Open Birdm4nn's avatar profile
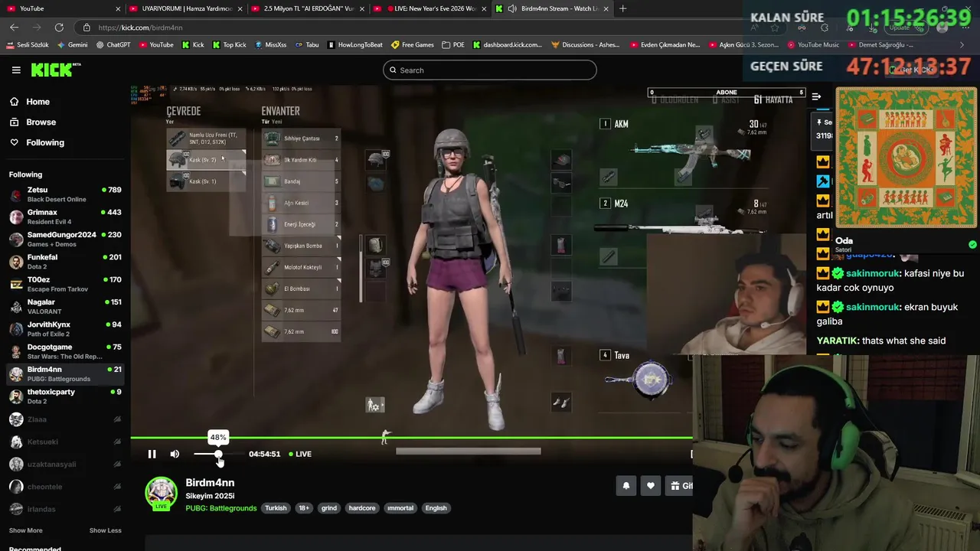Image resolution: width=980 pixels, height=551 pixels. point(162,494)
